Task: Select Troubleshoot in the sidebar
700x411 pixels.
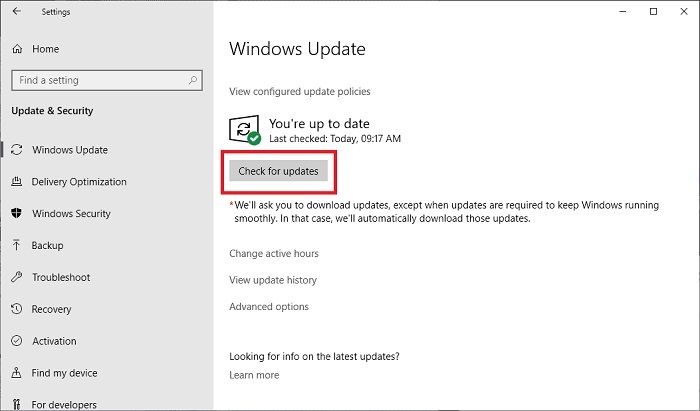Action: (61, 277)
